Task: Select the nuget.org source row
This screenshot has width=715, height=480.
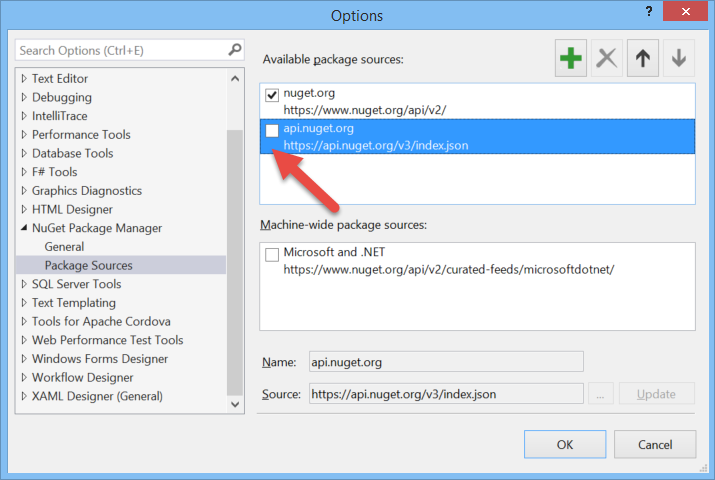Action: (x=477, y=101)
